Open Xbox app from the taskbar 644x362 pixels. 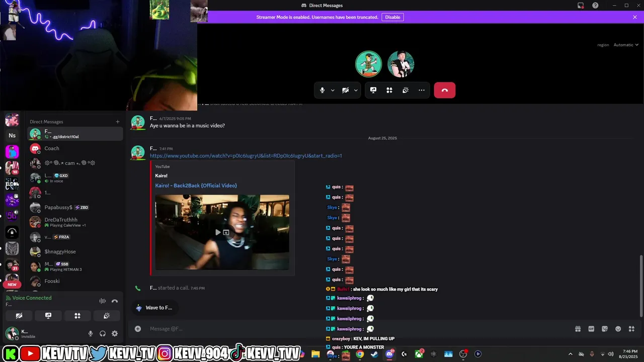(x=419, y=354)
